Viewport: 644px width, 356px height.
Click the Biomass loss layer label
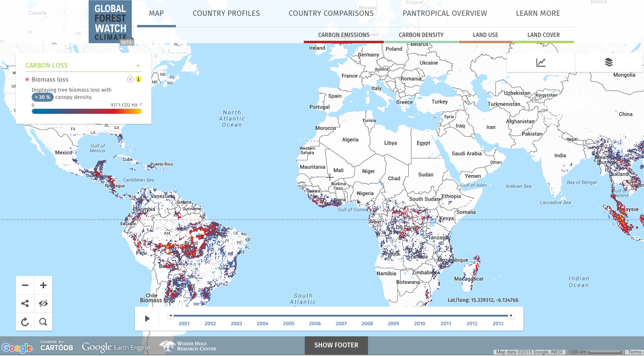point(50,80)
